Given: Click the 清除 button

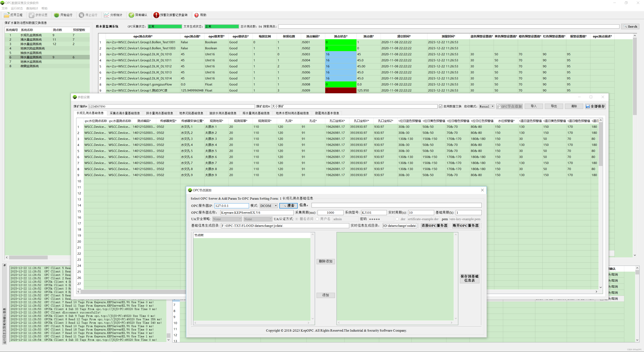Looking at the screenshot, I should (574, 106).
